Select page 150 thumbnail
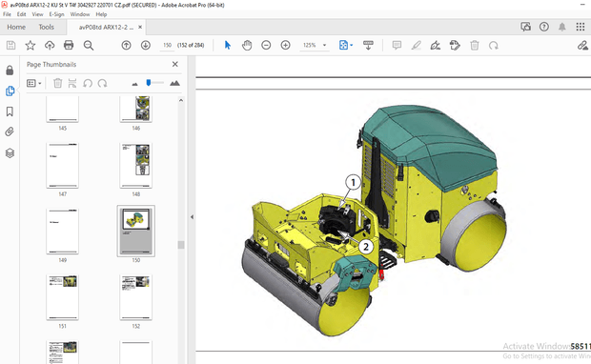 click(x=136, y=231)
